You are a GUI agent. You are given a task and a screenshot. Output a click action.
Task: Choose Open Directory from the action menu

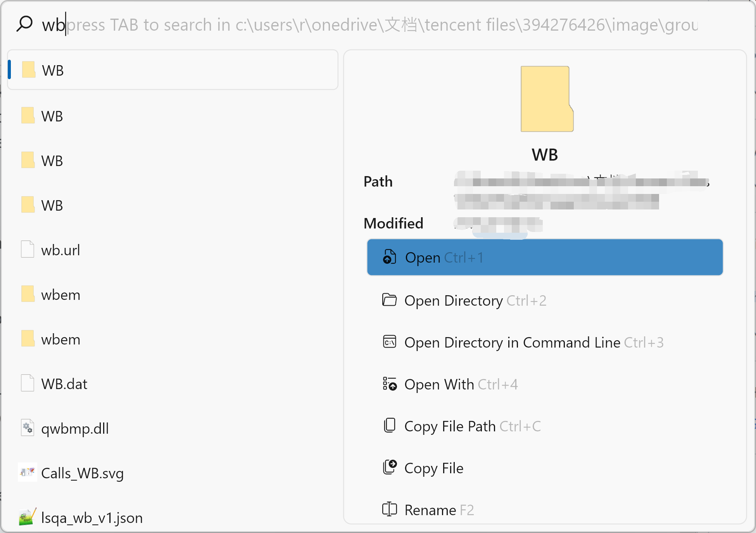[455, 300]
